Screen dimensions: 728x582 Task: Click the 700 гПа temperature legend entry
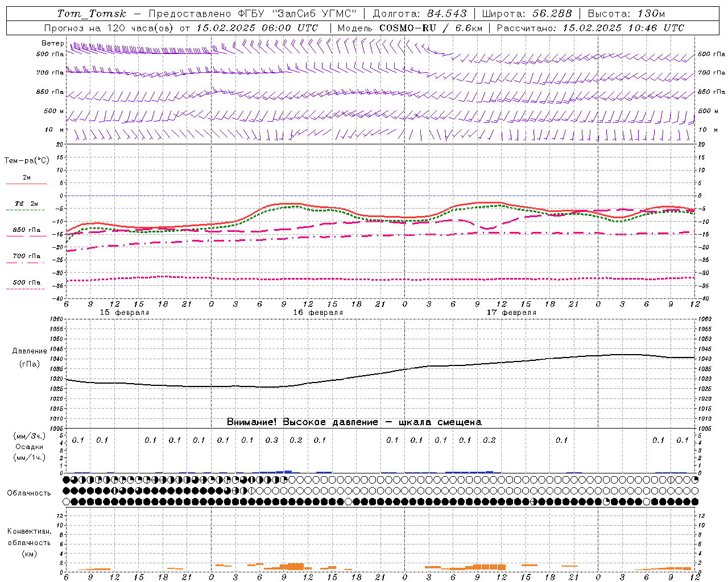(27, 256)
